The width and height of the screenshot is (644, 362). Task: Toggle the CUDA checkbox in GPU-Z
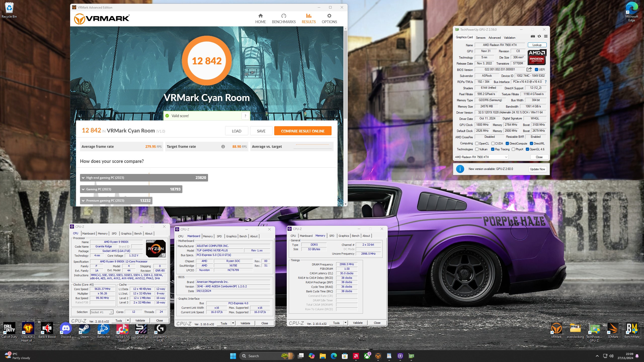[x=493, y=144]
